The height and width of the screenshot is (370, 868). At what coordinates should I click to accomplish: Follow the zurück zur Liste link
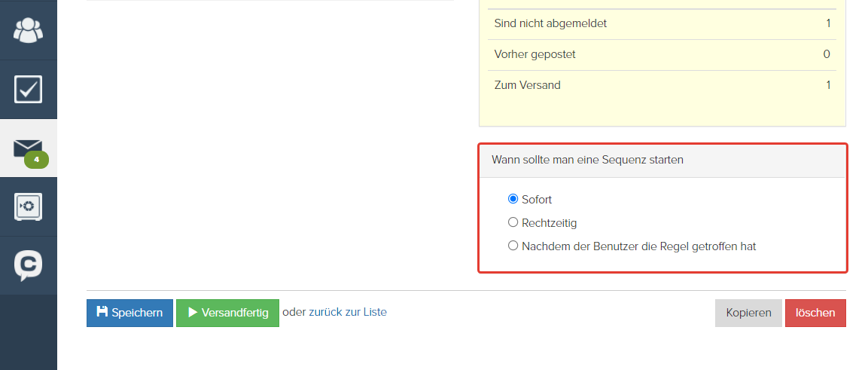click(x=348, y=312)
